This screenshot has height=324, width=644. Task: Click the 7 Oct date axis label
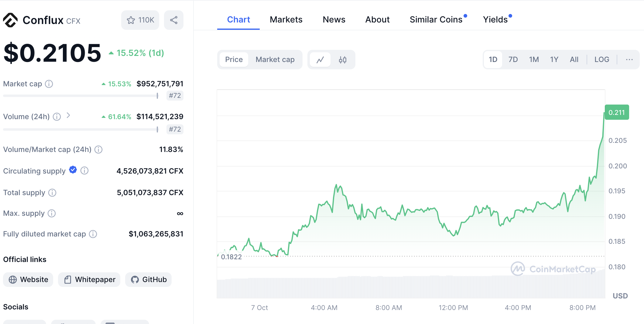pyautogui.click(x=259, y=308)
